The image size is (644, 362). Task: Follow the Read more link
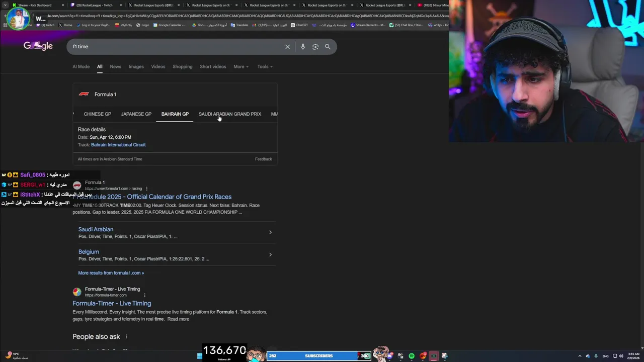pos(178,319)
